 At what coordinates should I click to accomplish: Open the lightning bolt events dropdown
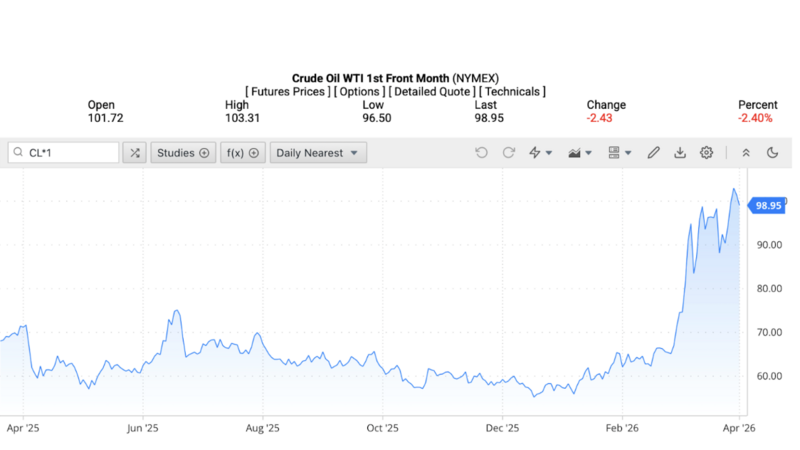pos(541,153)
